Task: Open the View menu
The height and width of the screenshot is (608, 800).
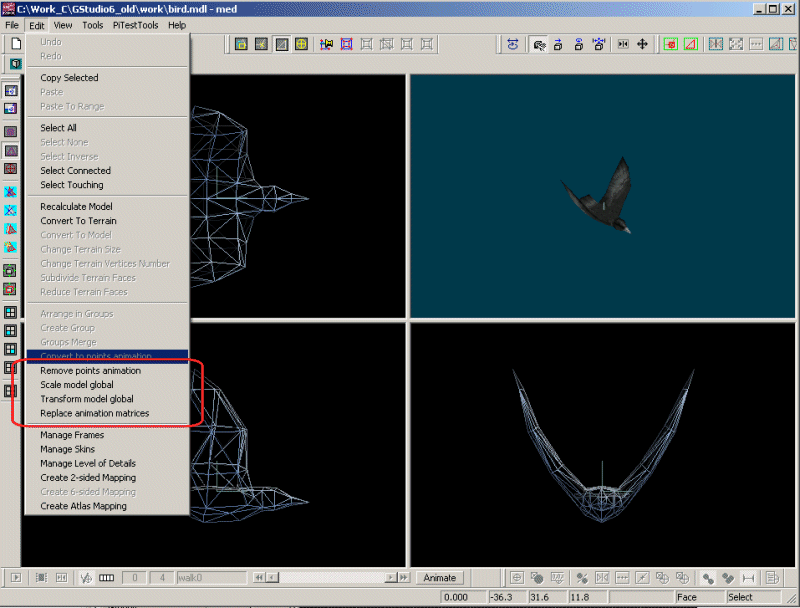Action: coord(63,25)
